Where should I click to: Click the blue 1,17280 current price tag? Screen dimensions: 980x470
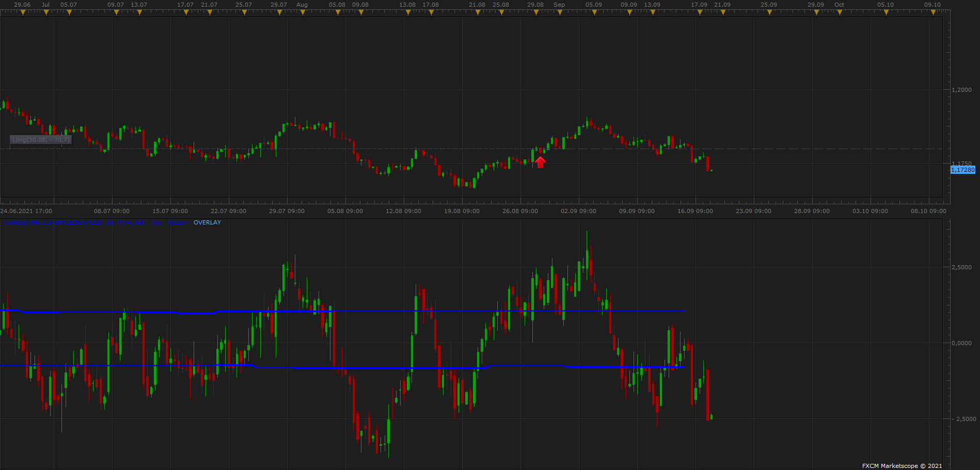[963, 170]
